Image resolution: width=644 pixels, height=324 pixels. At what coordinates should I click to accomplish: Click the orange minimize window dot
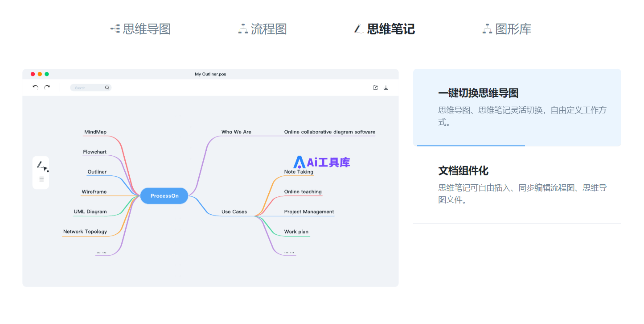[x=40, y=74]
